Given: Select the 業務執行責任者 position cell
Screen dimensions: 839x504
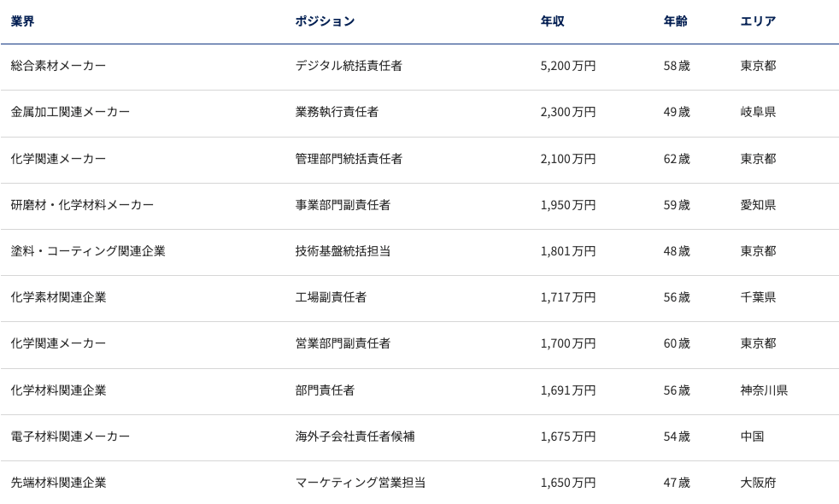Looking at the screenshot, I should pyautogui.click(x=337, y=112).
